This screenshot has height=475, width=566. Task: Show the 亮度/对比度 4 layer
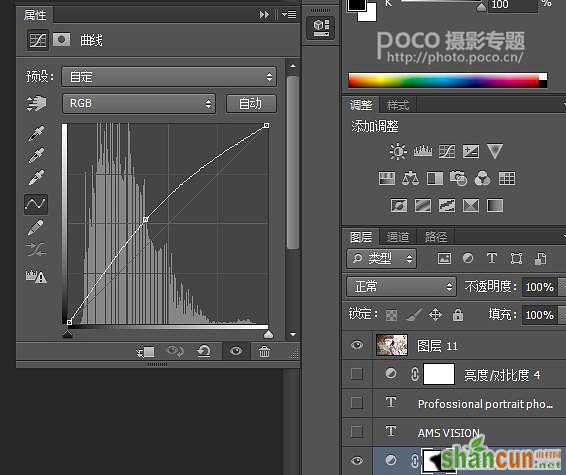357,374
